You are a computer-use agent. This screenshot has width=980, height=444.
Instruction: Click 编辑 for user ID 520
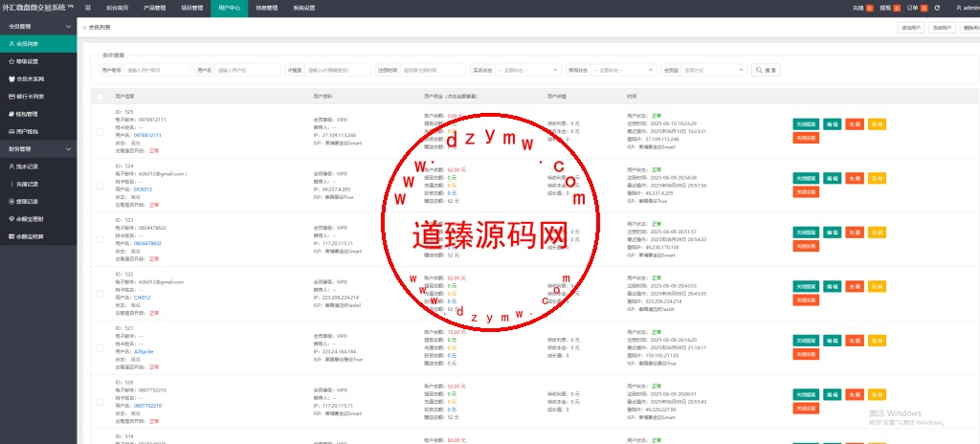click(x=832, y=394)
